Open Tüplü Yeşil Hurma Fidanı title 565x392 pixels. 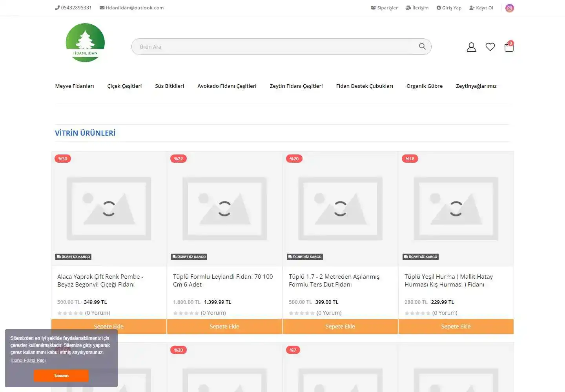[448, 280]
